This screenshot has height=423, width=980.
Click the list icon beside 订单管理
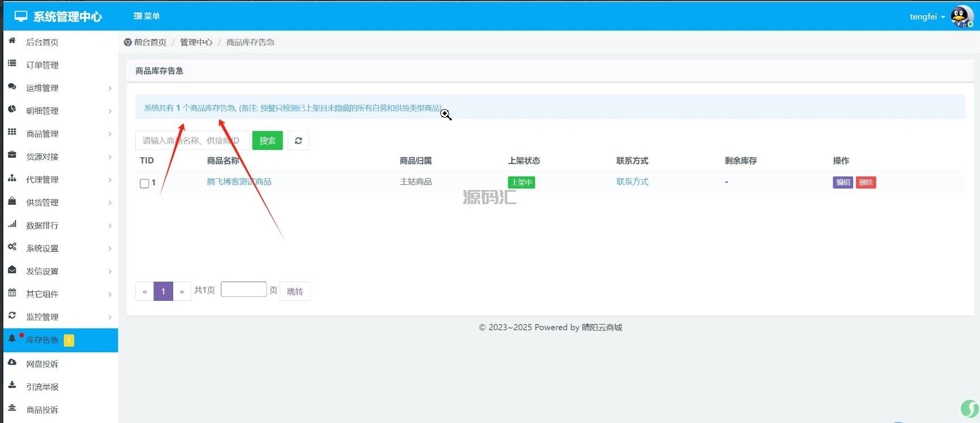(x=12, y=64)
